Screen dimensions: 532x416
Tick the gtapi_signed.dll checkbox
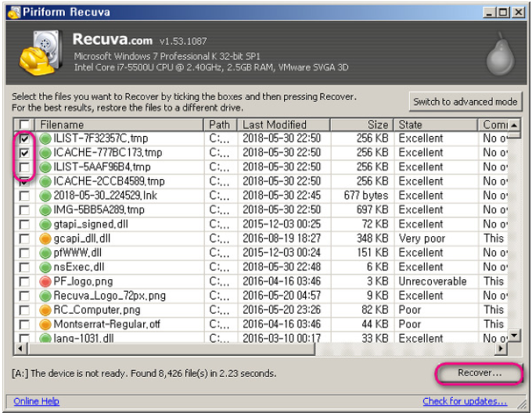[24, 224]
